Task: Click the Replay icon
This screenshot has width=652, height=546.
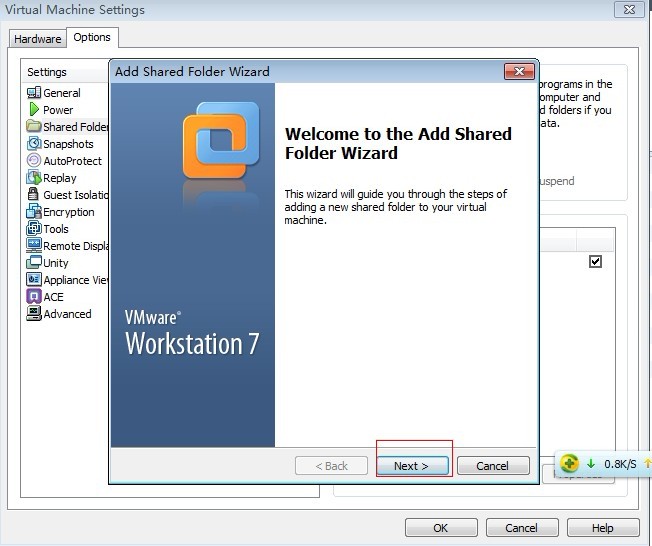Action: click(34, 178)
